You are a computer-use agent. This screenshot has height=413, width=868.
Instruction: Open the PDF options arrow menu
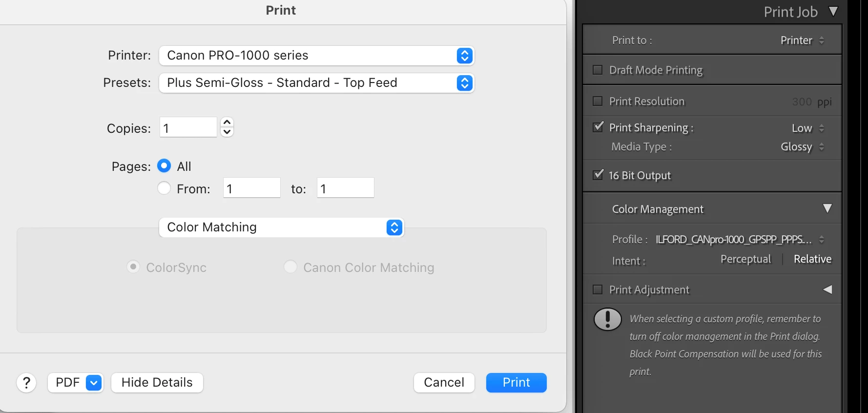[94, 383]
